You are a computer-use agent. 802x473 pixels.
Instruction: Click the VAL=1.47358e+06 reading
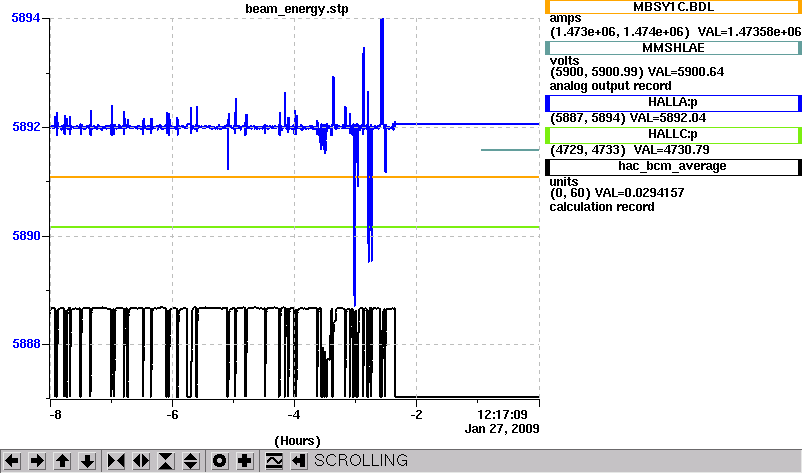749,32
